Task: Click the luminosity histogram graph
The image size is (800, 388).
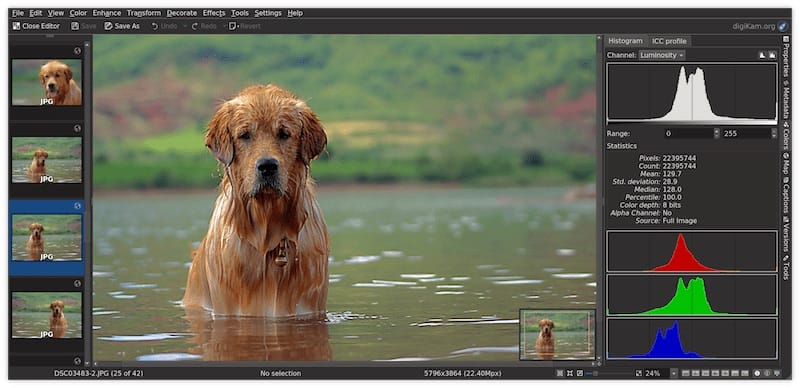Action: pyautogui.click(x=692, y=93)
